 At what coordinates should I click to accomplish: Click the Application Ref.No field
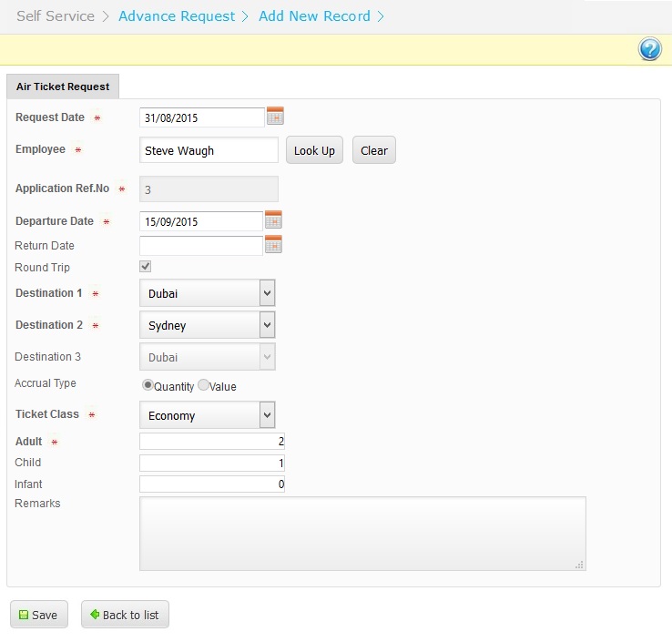(209, 189)
